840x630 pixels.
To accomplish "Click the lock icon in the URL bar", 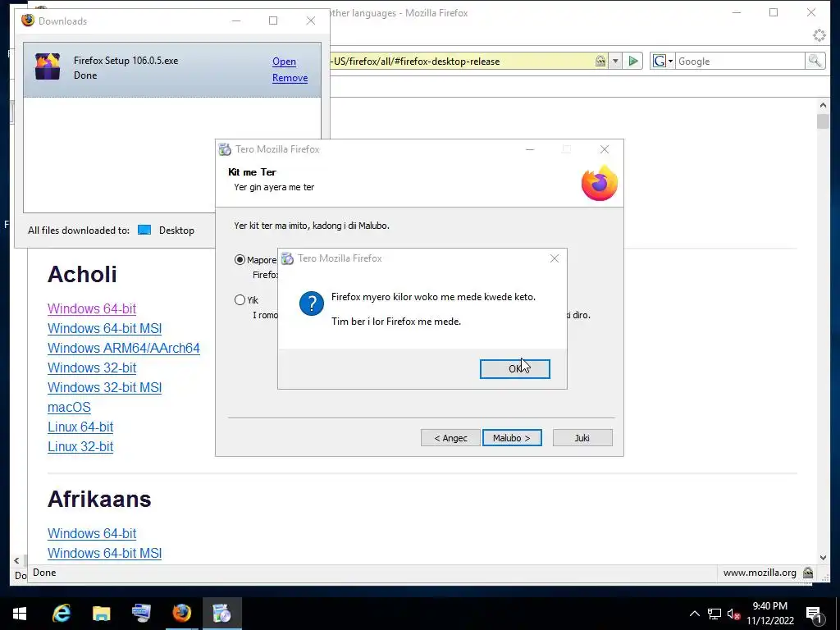I will [x=600, y=61].
